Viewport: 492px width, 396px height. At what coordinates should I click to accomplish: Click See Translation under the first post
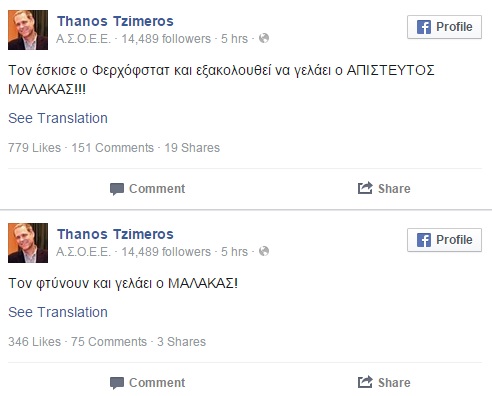pyautogui.click(x=58, y=118)
